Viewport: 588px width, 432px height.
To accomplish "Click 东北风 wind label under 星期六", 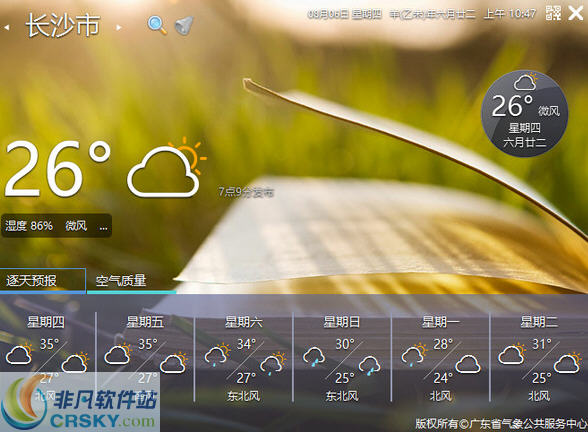I will coord(243,396).
